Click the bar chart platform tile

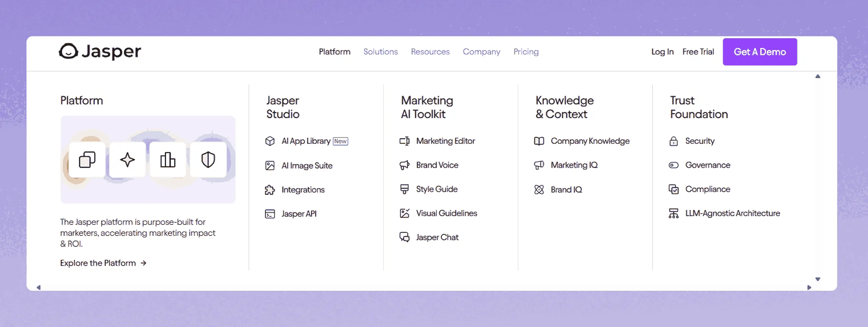click(168, 160)
